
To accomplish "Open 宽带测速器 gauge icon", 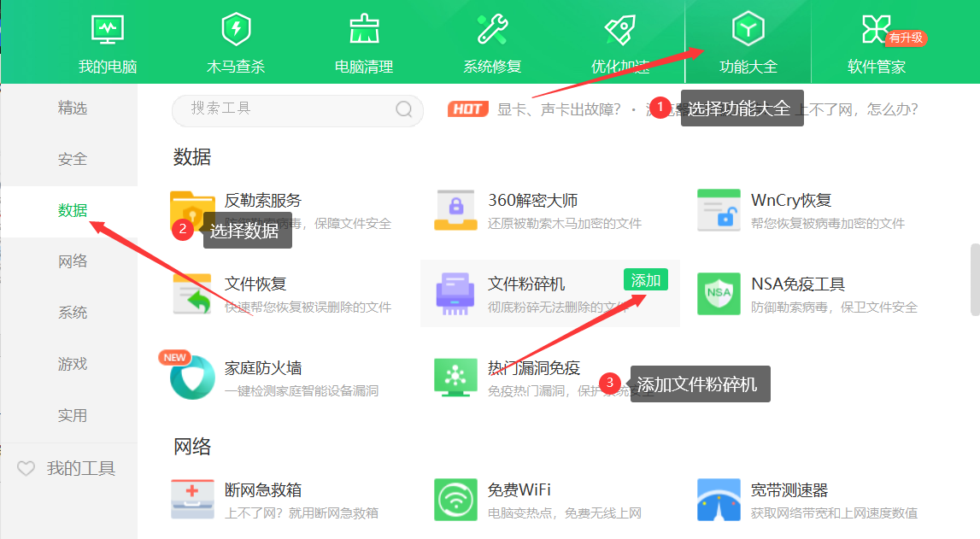I will point(719,500).
